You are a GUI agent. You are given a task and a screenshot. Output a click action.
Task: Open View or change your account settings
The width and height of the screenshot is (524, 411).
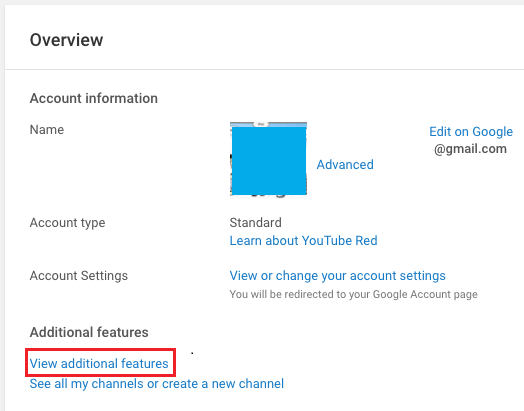pyautogui.click(x=338, y=276)
